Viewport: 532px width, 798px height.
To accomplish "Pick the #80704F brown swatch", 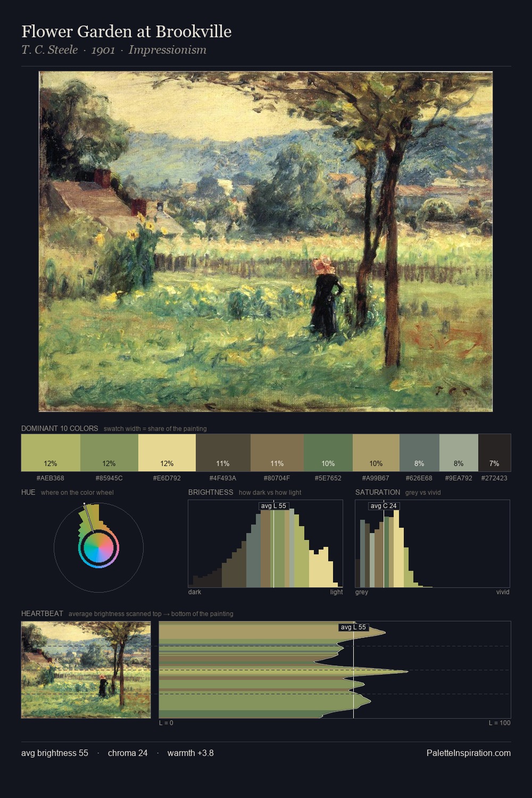I will [x=277, y=453].
